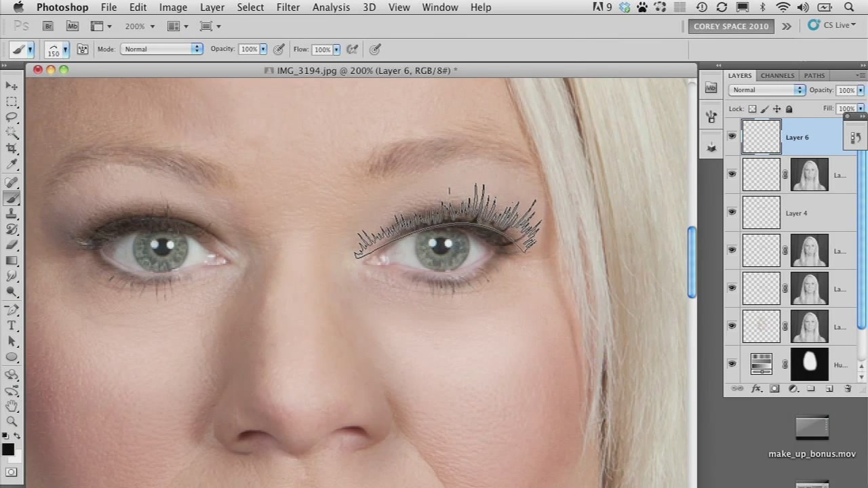The image size is (868, 488).
Task: Select the Spot Healing Brush tool
Action: 12,182
